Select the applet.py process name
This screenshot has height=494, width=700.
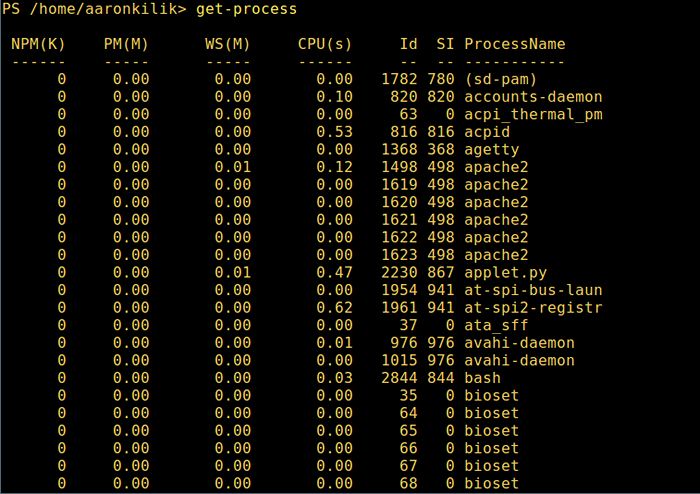pos(505,273)
